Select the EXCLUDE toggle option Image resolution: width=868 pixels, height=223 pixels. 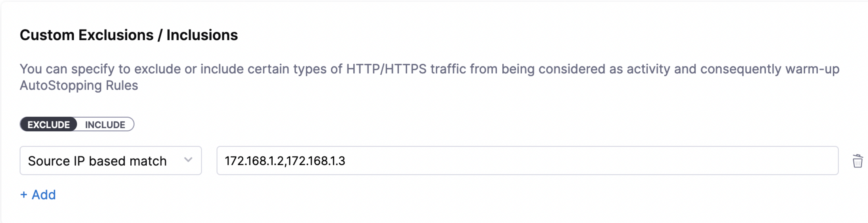tap(49, 125)
